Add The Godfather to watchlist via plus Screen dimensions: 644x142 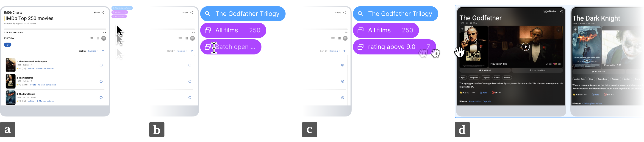tap(462, 29)
